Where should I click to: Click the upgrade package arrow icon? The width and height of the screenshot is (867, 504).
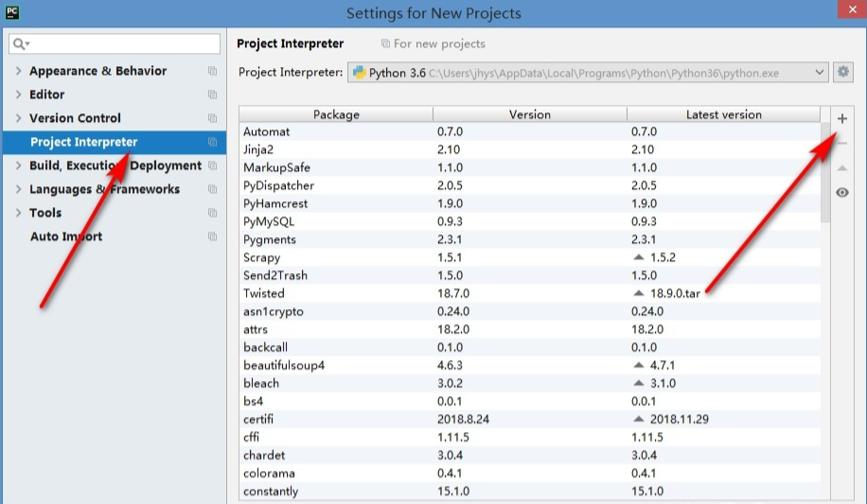click(x=842, y=168)
